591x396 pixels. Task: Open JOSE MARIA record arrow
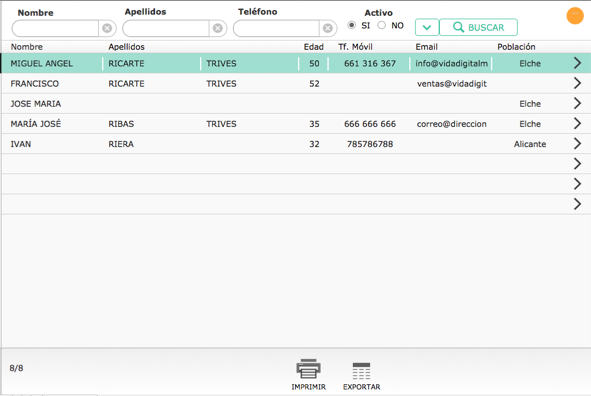click(577, 103)
